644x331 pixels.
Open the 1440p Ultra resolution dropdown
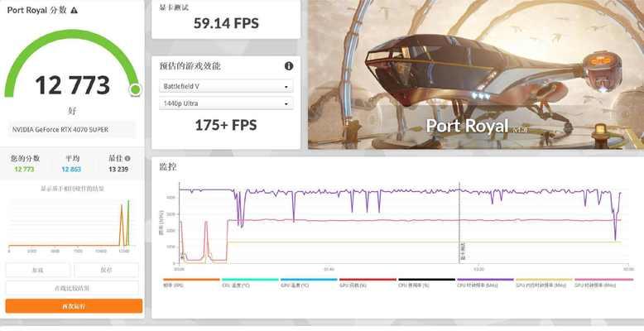click(226, 103)
